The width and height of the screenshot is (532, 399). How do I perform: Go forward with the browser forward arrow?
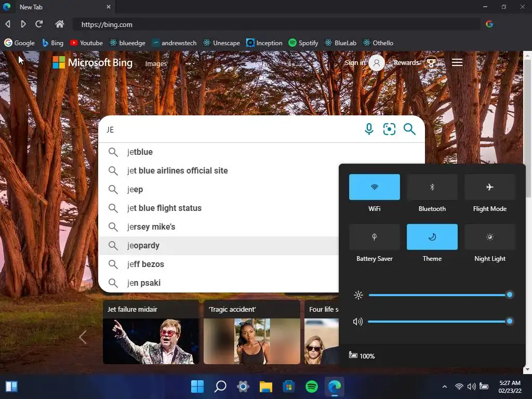[x=23, y=24]
